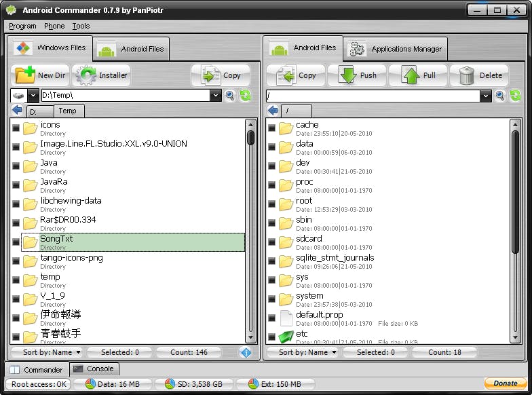Expand the D:\Temp\ path dropdown

[x=216, y=96]
